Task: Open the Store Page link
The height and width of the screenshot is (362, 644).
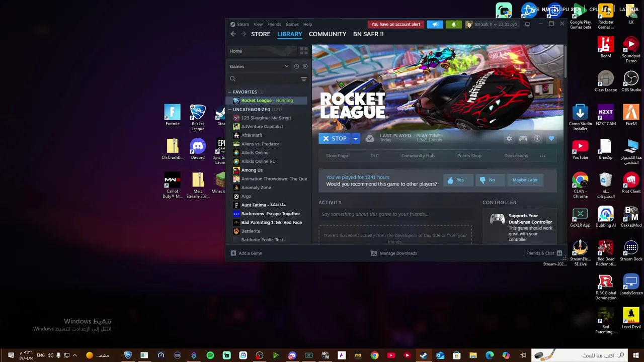Action: tap(337, 156)
